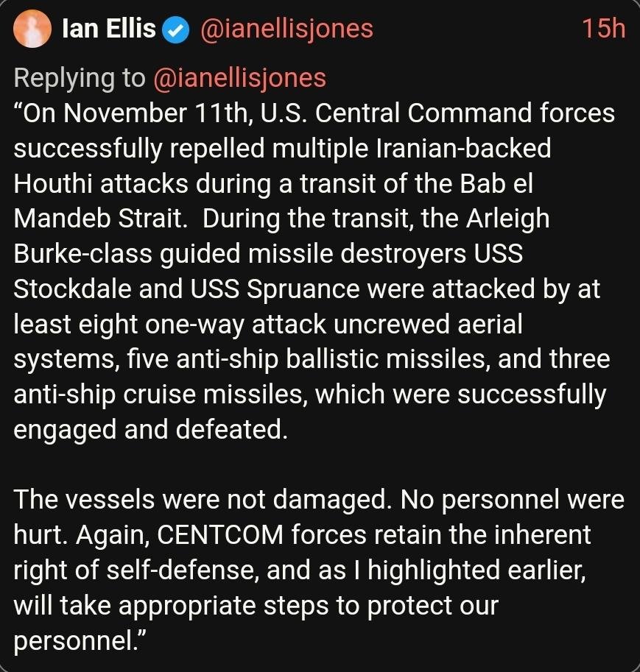The height and width of the screenshot is (672, 640).
Task: Open Ian Ellis's profile picture
Action: (33, 29)
